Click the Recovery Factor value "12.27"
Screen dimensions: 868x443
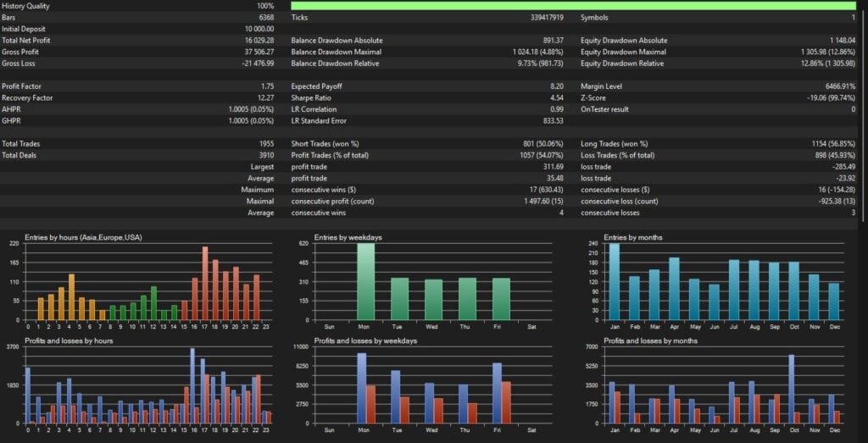click(265, 98)
